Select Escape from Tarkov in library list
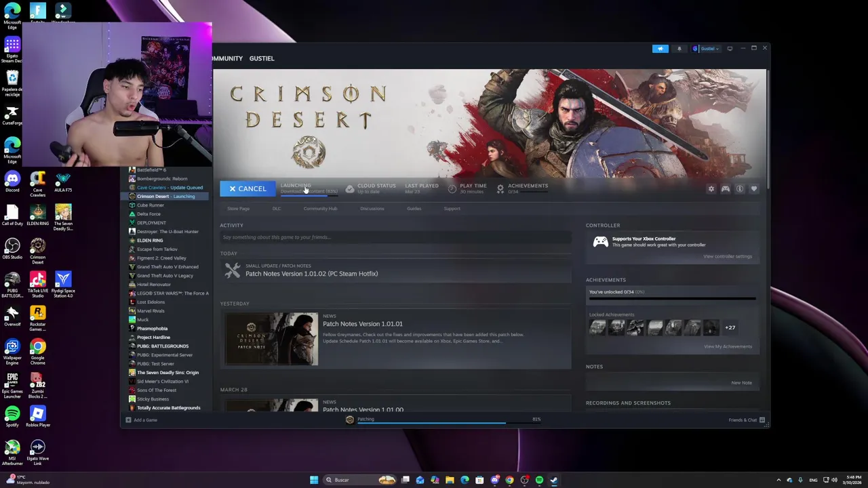The height and width of the screenshot is (488, 868). (x=157, y=249)
